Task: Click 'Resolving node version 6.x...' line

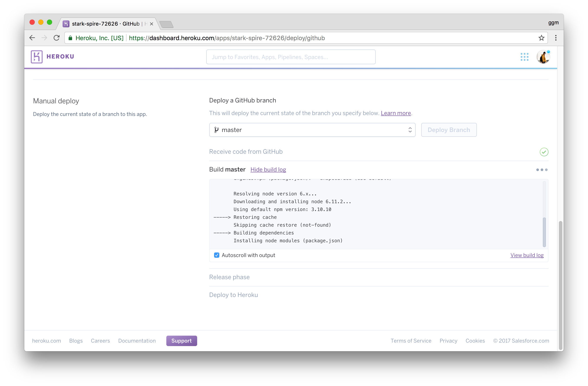Action: tap(275, 194)
